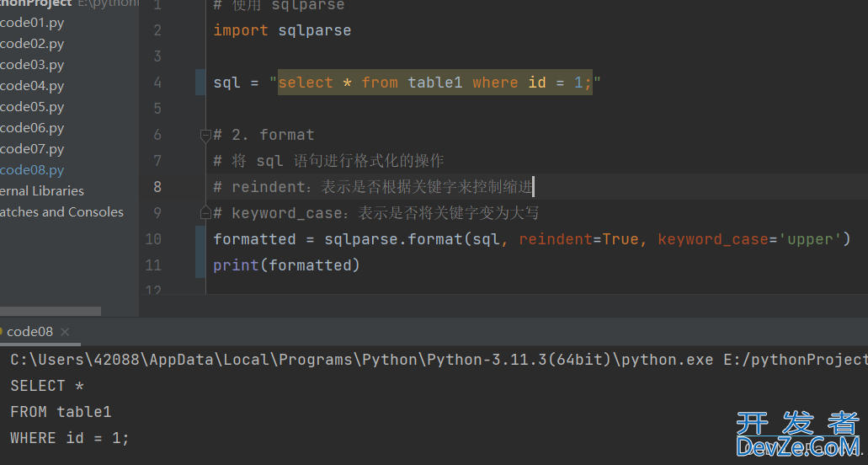868x465 pixels.
Task: Click the 'reindent=True' argument
Action: 578,239
